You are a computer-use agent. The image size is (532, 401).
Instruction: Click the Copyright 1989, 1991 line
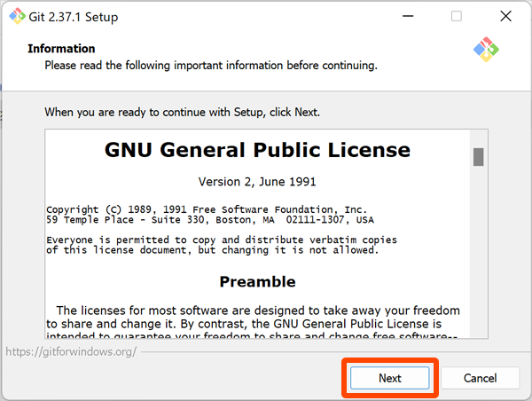pos(207,209)
